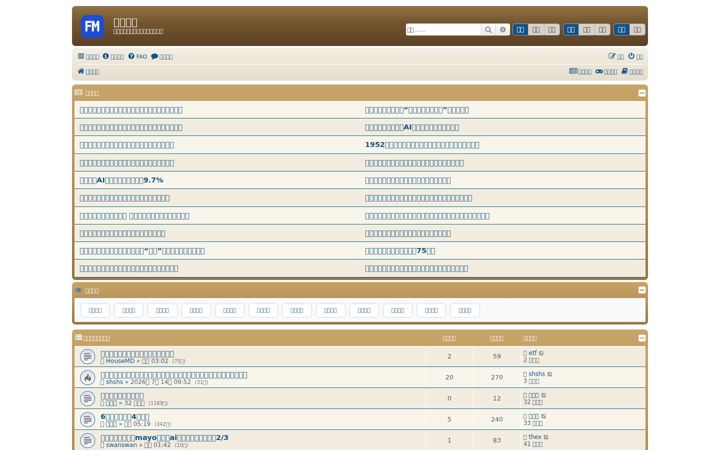720x450 pixels.
Task: Open the headline starting with 1952
Action: point(422,145)
